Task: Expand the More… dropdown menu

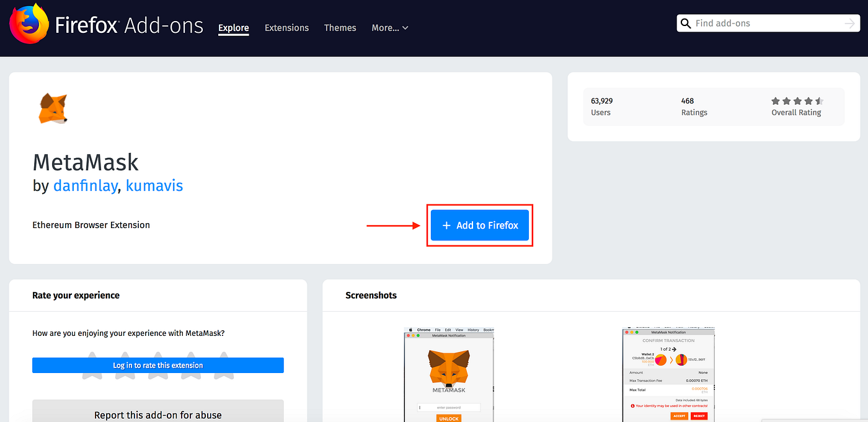Action: [x=390, y=28]
